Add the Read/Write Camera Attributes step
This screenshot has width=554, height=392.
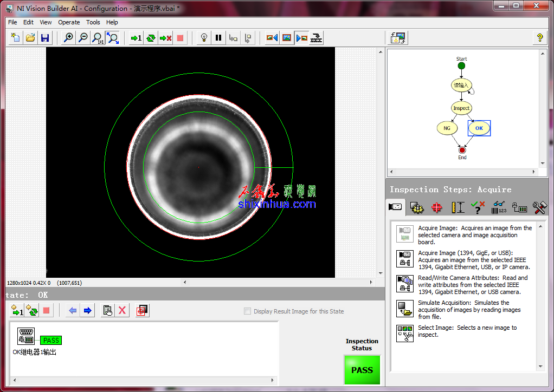405,284
